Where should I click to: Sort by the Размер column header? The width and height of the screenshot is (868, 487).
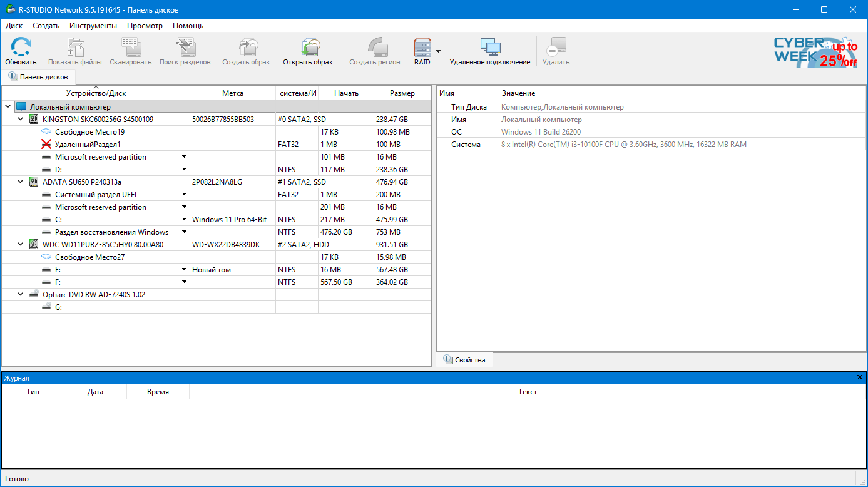402,93
